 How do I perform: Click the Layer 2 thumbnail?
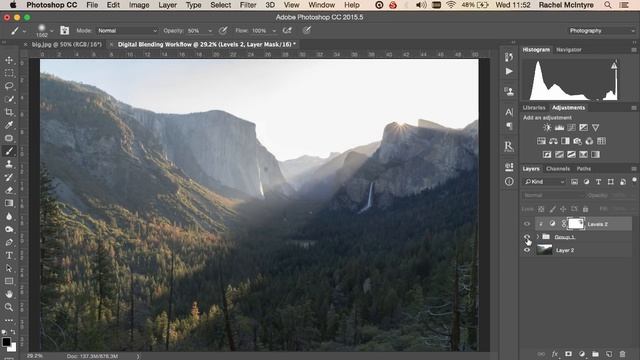click(544, 250)
